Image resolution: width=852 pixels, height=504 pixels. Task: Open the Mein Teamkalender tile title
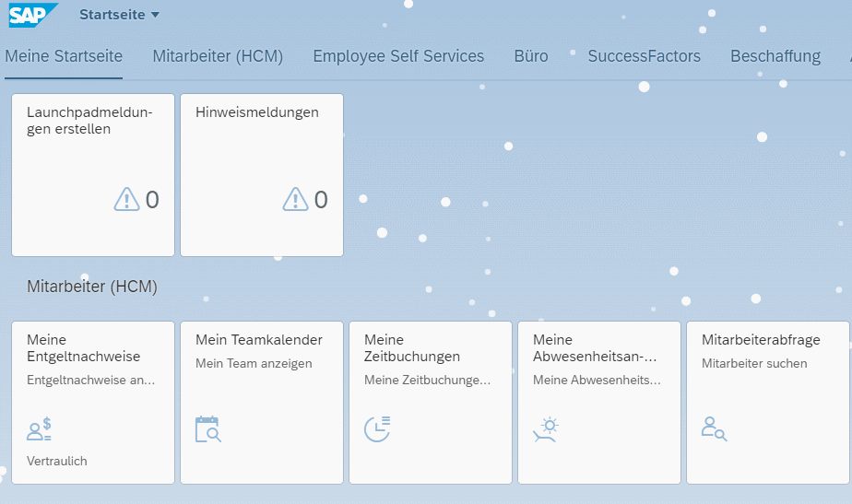259,340
